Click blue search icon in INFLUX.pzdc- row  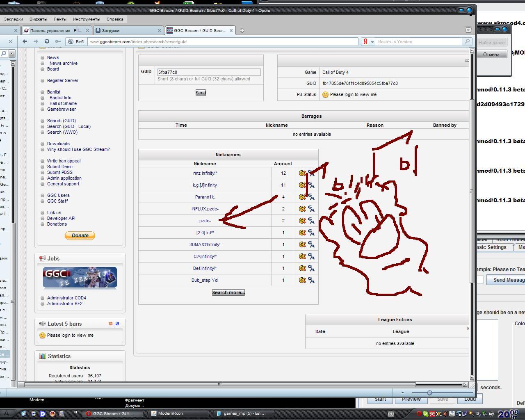(311, 209)
